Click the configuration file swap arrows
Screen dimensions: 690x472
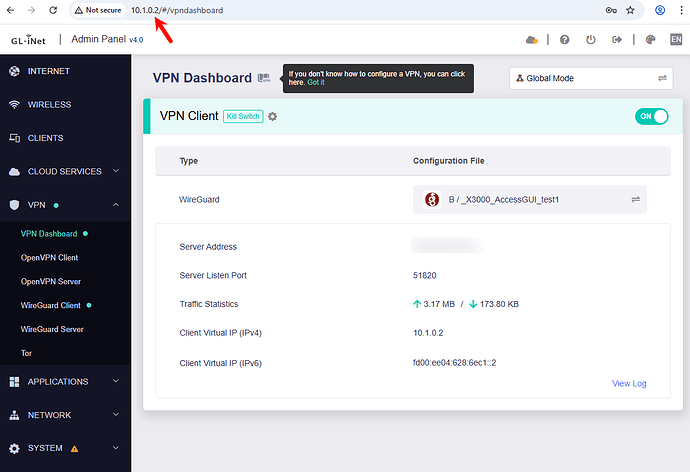click(x=635, y=199)
